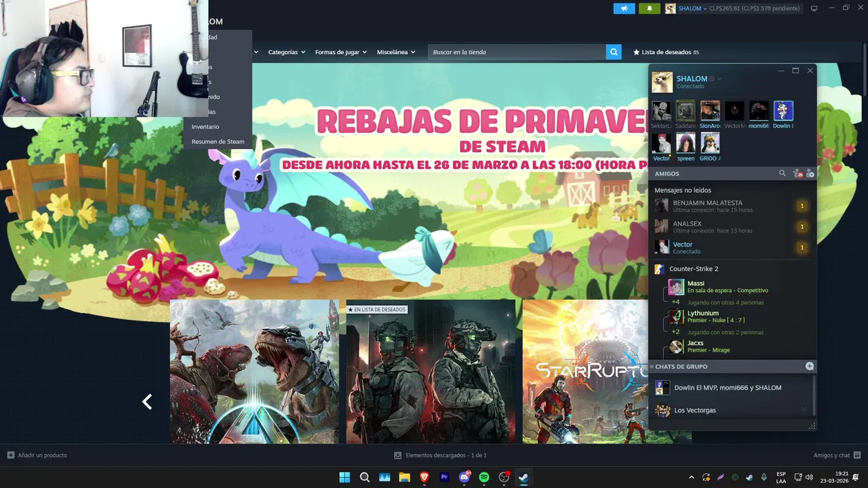This screenshot has height=488, width=868.
Task: Open chat with BENJAMIN MALATESTA
Action: pyautogui.click(x=732, y=206)
